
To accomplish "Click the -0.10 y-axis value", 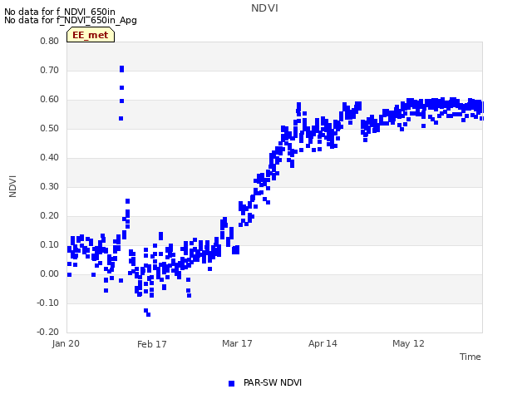I will [48, 303].
